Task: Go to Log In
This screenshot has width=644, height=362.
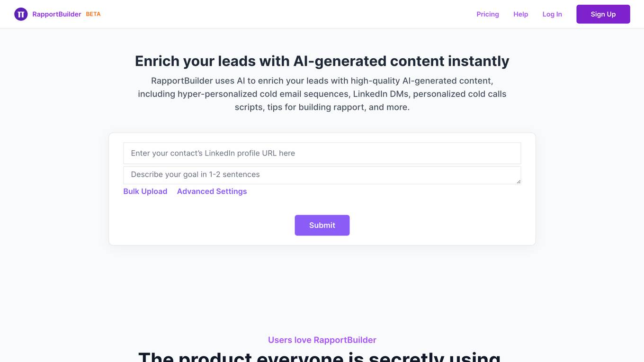Action: pos(552,14)
